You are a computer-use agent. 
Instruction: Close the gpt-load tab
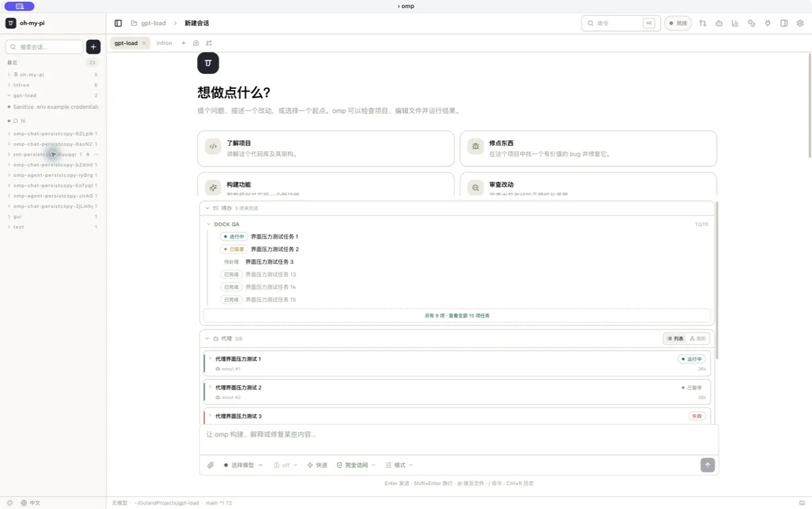coord(143,43)
